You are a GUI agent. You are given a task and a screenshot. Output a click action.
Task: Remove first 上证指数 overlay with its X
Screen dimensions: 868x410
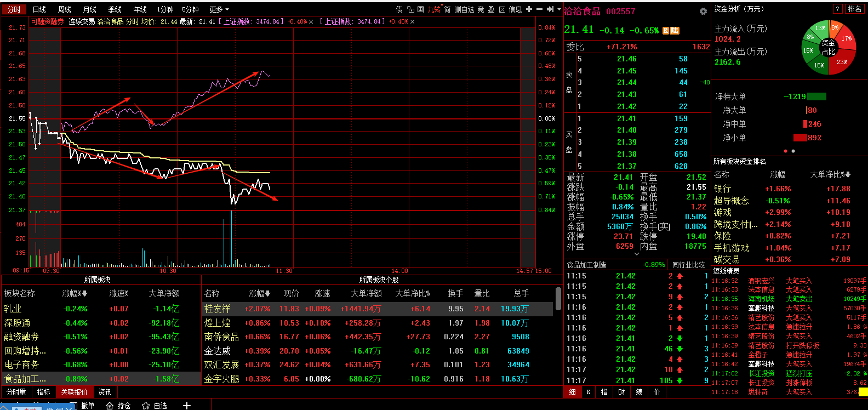pos(311,22)
